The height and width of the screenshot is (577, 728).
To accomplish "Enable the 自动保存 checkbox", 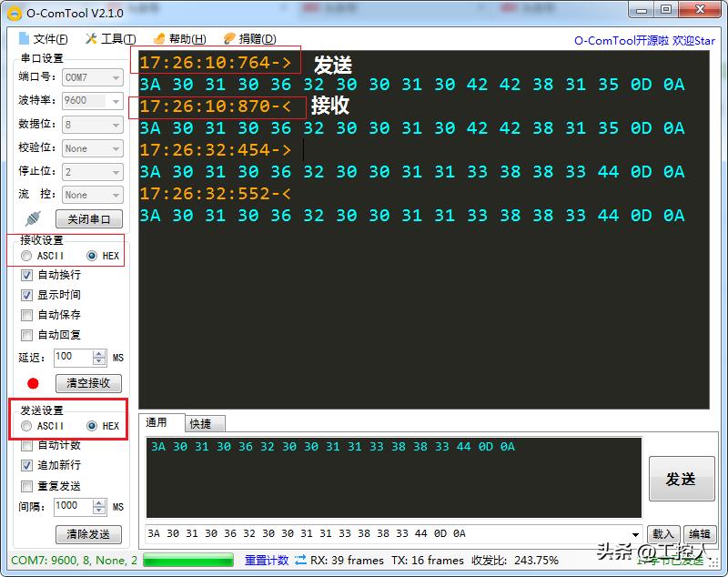I will [x=27, y=313].
